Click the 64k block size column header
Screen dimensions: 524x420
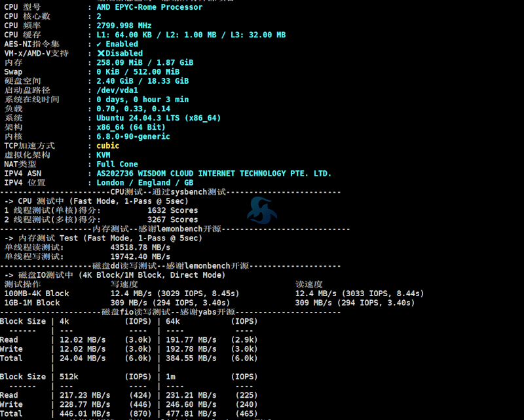[173, 321]
